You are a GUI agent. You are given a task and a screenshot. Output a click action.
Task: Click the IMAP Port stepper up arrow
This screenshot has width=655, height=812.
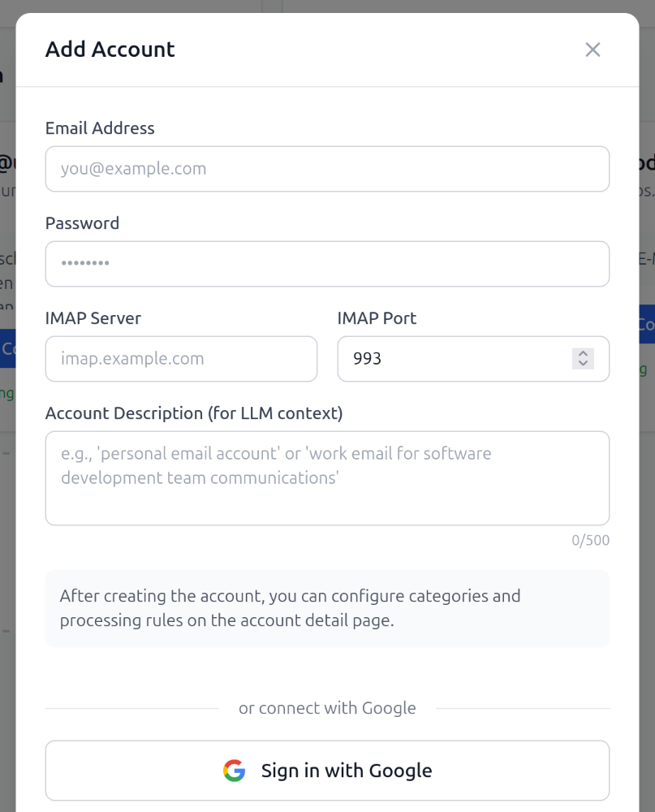(583, 352)
